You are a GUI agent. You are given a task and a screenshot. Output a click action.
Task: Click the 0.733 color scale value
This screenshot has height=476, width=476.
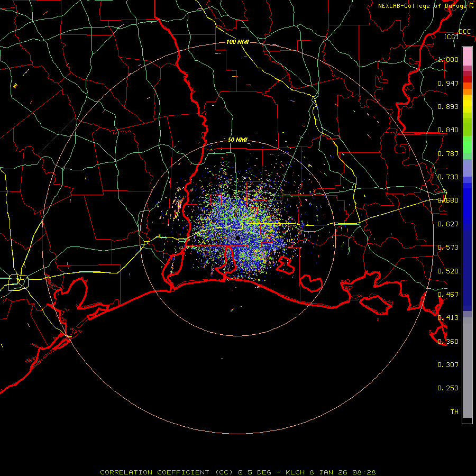448,177
